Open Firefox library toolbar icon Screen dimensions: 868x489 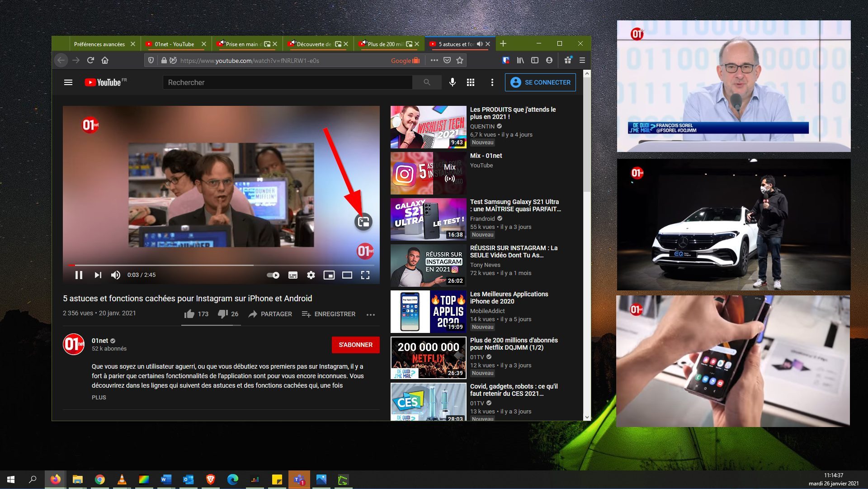click(x=520, y=60)
